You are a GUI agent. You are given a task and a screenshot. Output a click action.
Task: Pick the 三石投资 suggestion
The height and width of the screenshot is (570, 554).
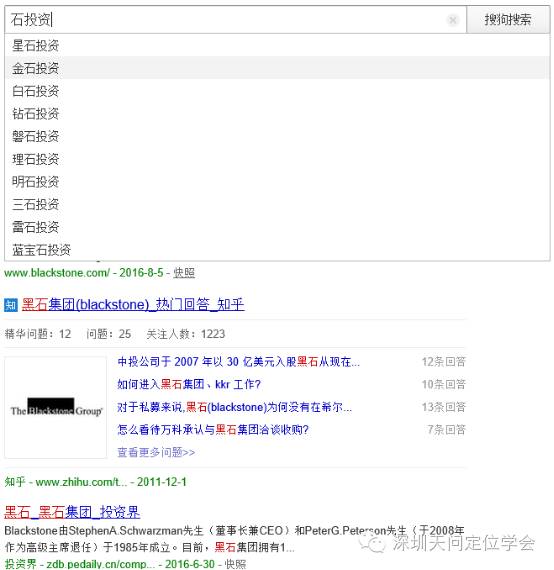pyautogui.click(x=277, y=204)
